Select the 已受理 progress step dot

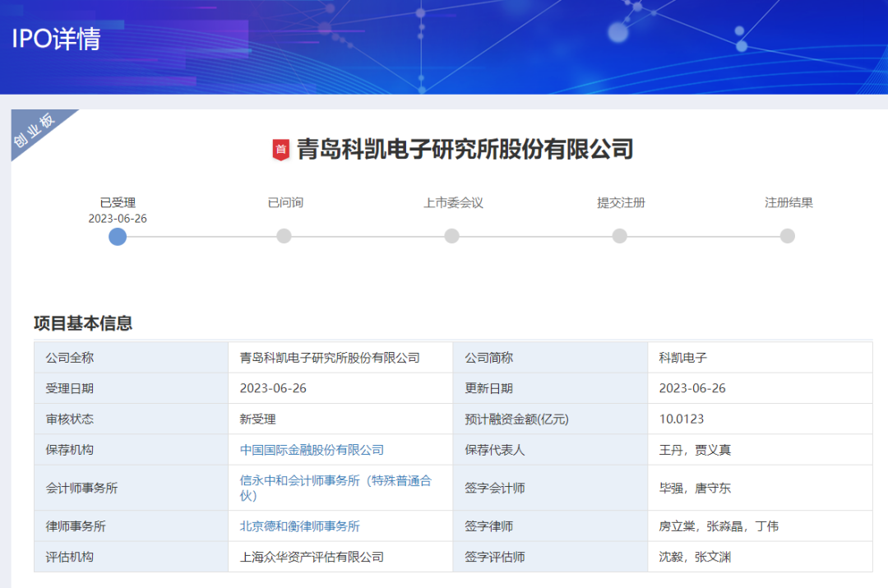pyautogui.click(x=118, y=237)
